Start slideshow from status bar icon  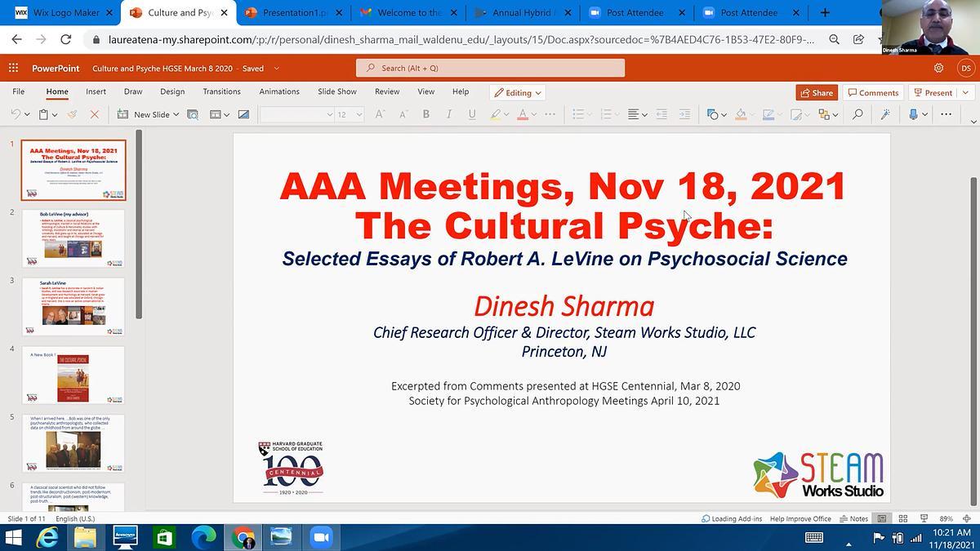(924, 518)
